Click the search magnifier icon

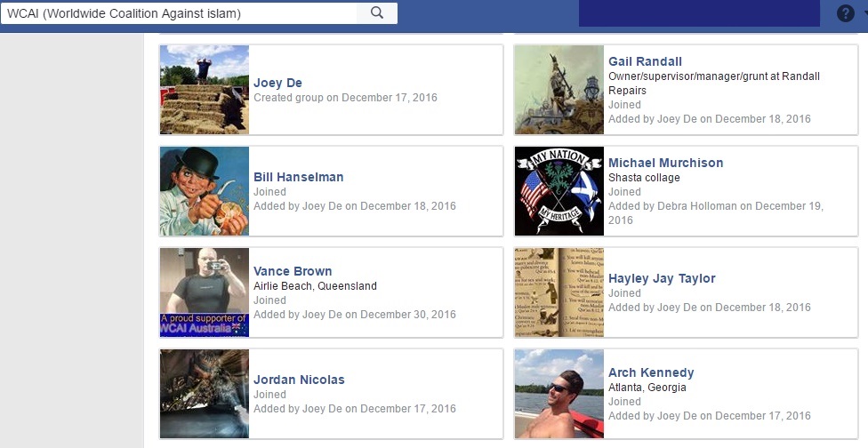click(x=377, y=12)
